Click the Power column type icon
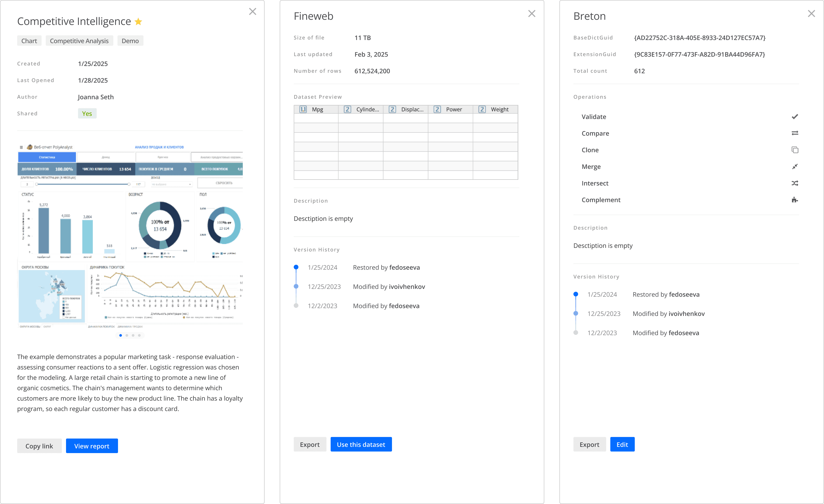 (437, 109)
